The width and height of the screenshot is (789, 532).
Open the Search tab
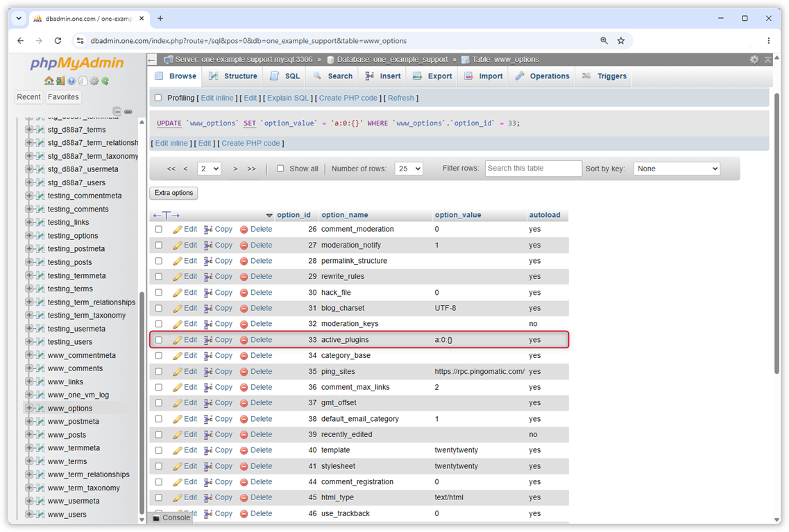click(333, 76)
